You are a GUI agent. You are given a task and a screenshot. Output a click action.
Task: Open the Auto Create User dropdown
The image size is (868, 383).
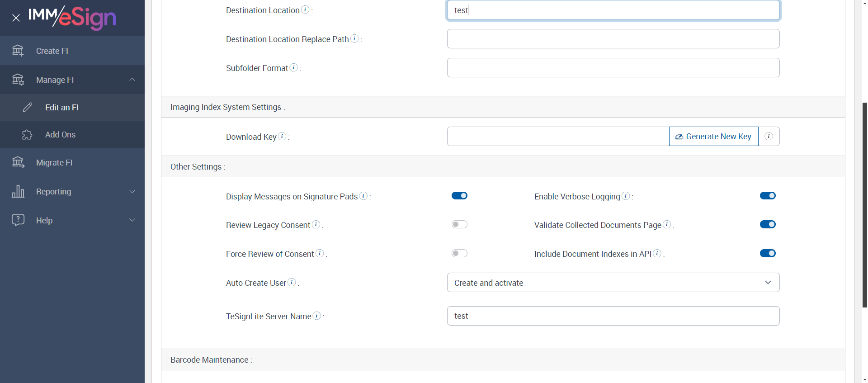click(x=613, y=283)
